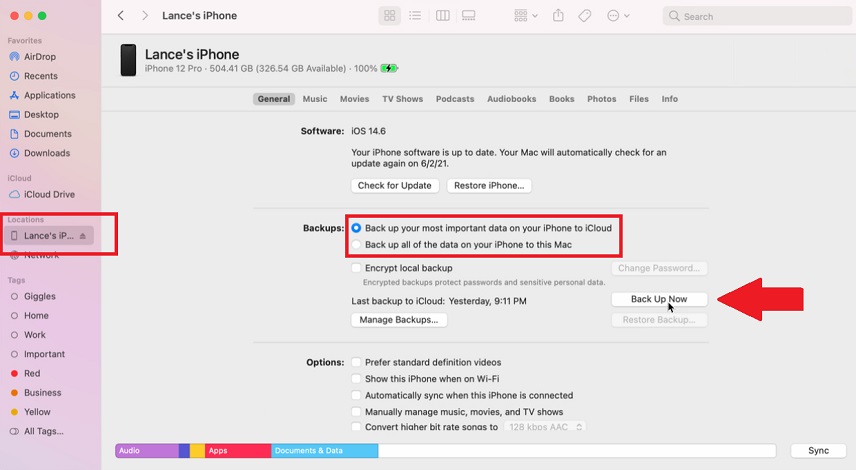Viewport: 856px width, 470px height.
Task: Switch to list view
Action: tap(415, 16)
